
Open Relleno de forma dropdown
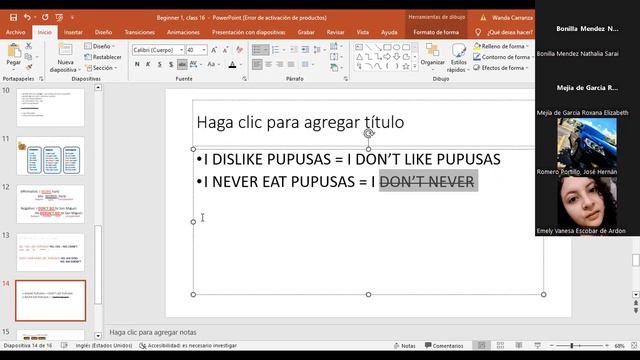501,46
